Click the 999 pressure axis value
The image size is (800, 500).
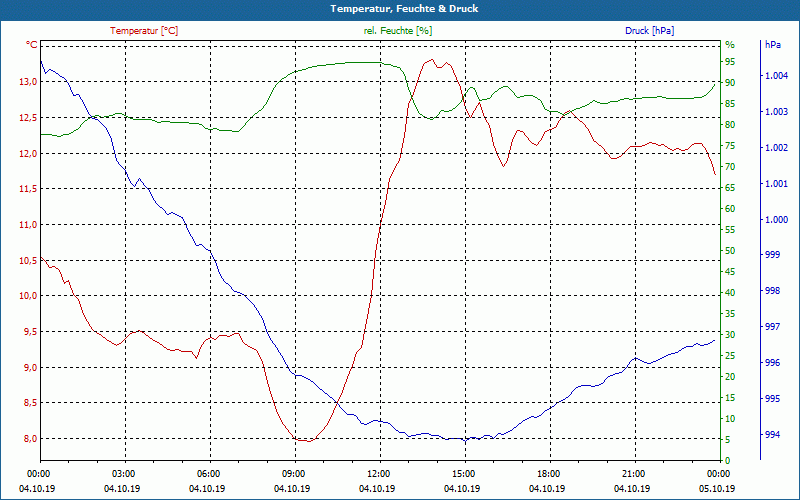(773, 255)
